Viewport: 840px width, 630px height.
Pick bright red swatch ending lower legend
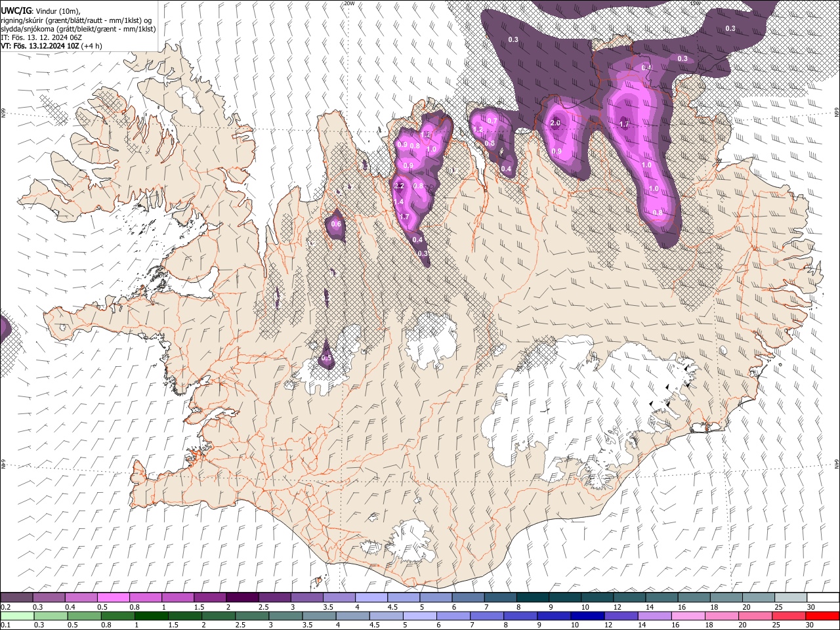822,616
